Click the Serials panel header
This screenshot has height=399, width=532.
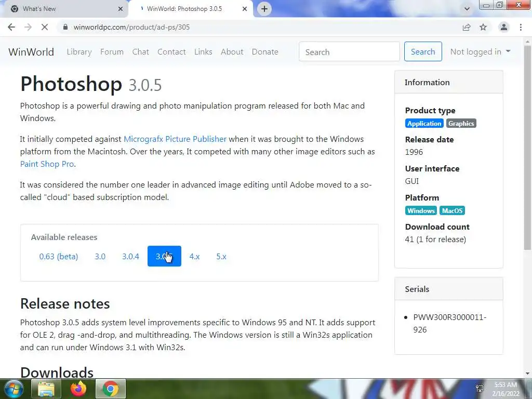coord(448,289)
